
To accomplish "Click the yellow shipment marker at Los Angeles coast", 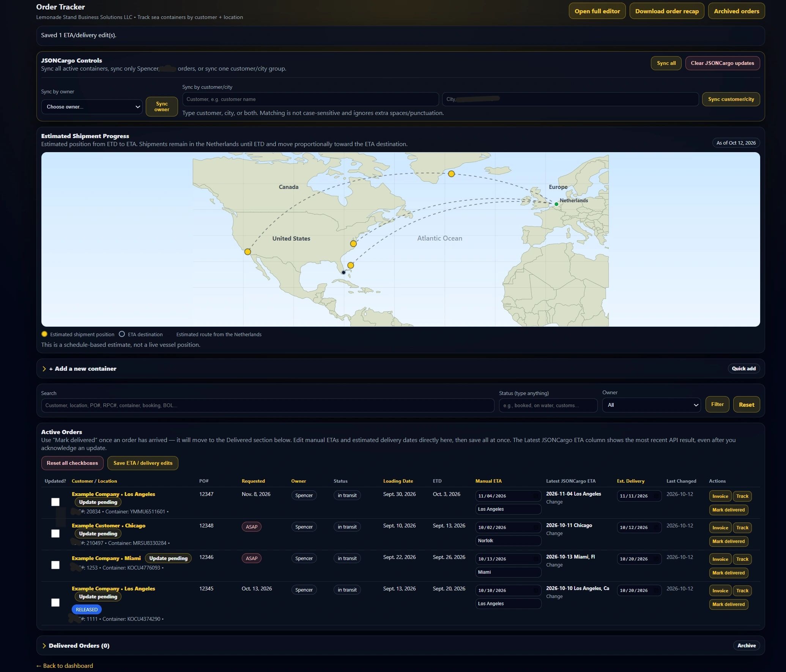I will tap(247, 252).
